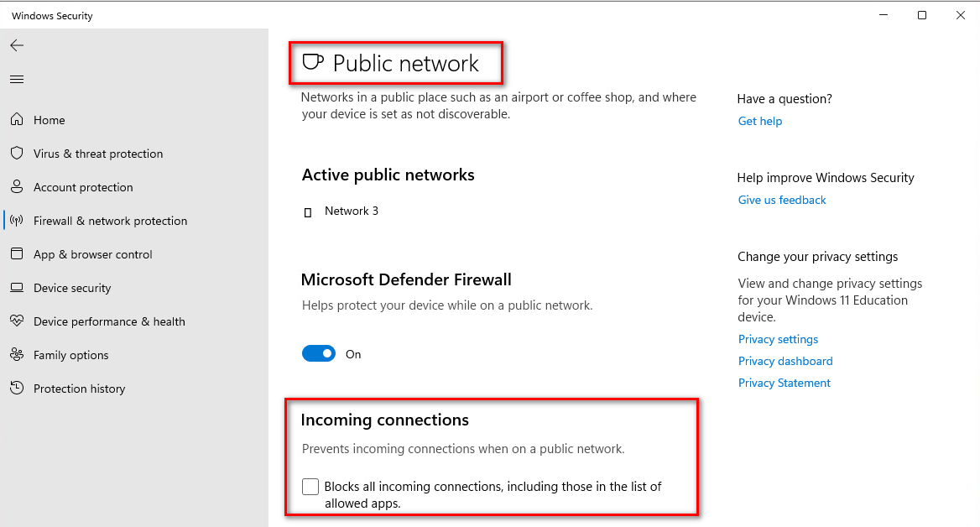Open Device performance & health

click(x=108, y=321)
